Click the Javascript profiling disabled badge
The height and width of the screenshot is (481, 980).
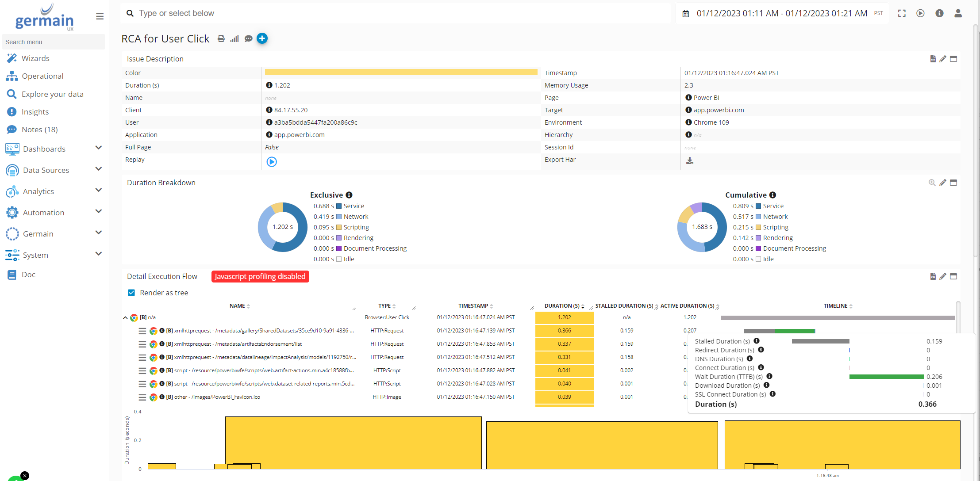[260, 276]
